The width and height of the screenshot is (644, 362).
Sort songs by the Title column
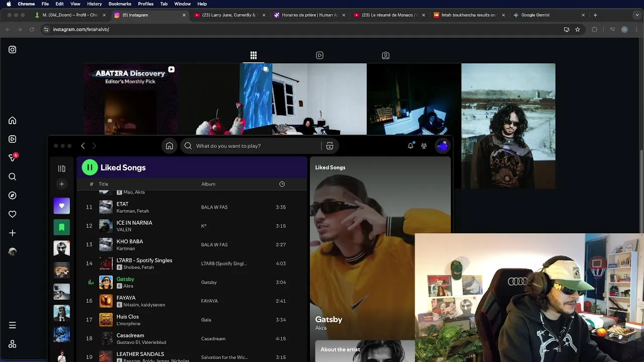point(103,184)
